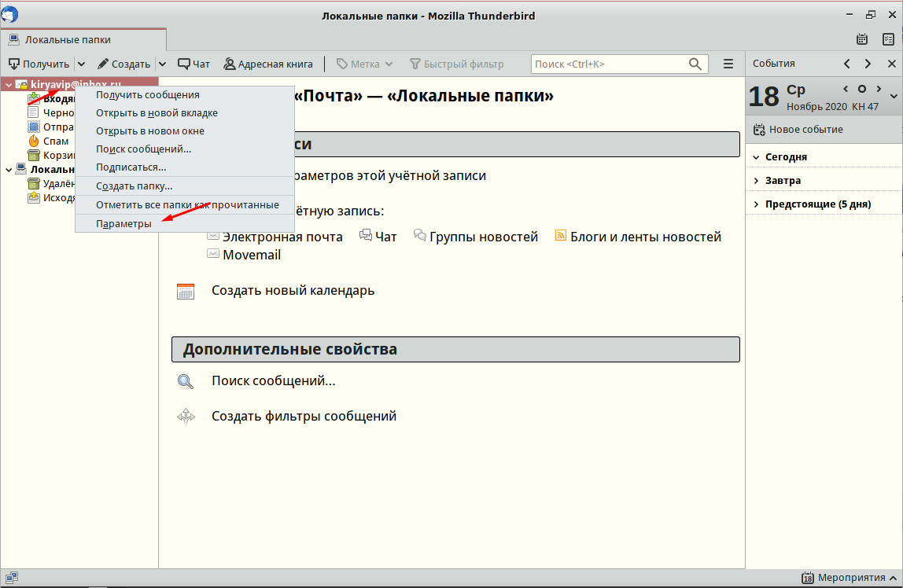
Task: Collapse the Сегодня events section
Action: (756, 157)
